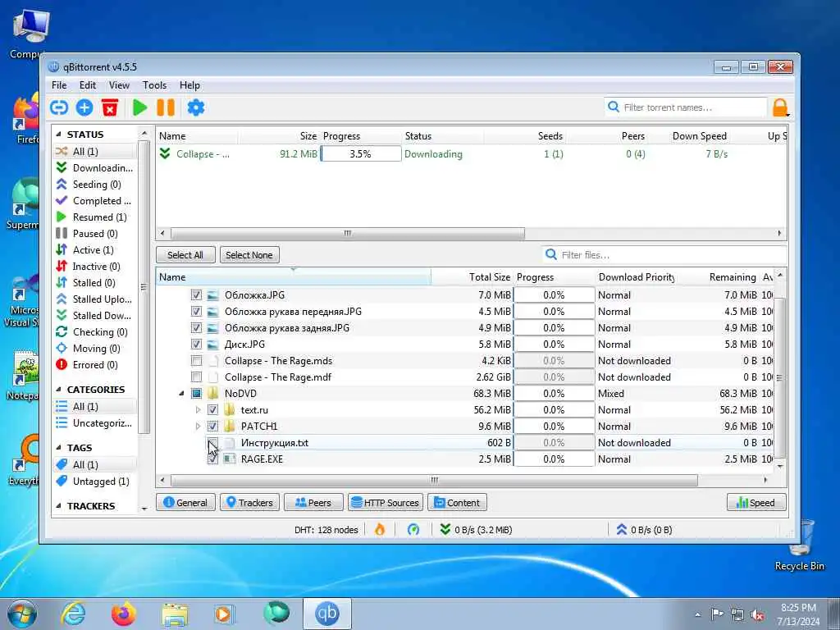Collapse the CATEGORIES sidebar section
The width and height of the screenshot is (840, 630).
[58, 390]
